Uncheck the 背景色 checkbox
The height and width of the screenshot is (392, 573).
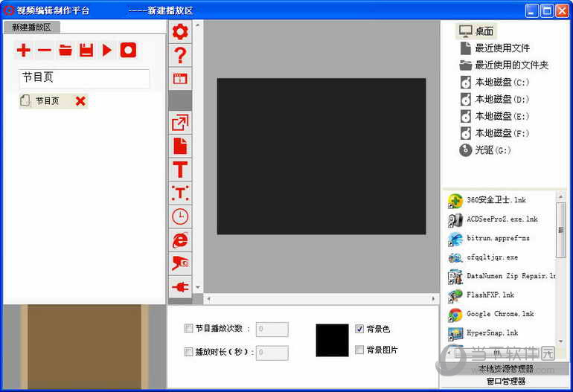(359, 328)
